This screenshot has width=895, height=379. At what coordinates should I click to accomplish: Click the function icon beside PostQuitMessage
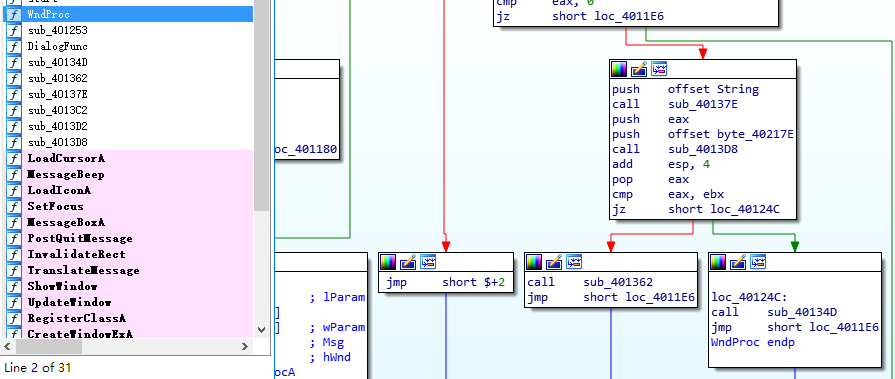13,238
